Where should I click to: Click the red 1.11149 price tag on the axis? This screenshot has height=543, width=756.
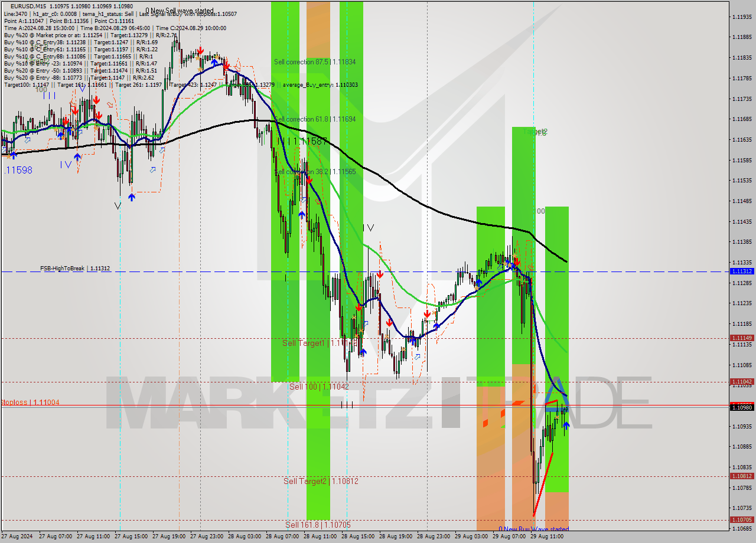(742, 338)
